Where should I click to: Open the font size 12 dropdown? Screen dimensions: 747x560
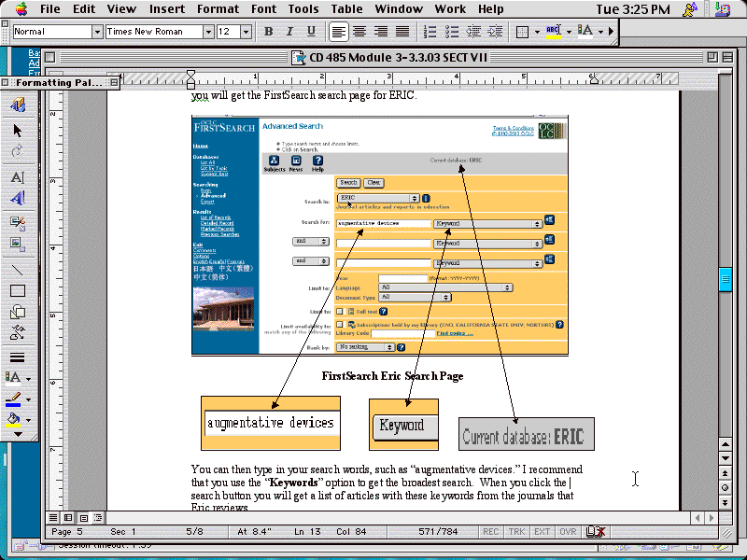(x=246, y=32)
